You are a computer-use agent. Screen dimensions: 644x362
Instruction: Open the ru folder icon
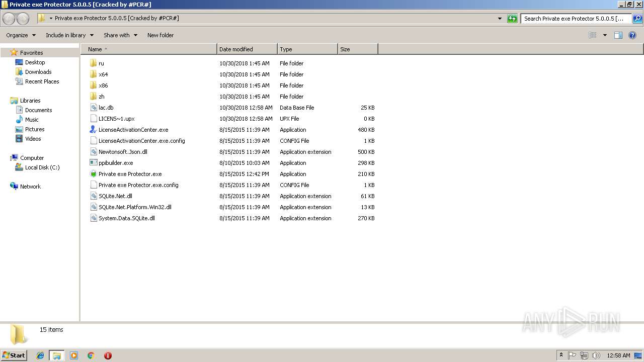point(93,63)
